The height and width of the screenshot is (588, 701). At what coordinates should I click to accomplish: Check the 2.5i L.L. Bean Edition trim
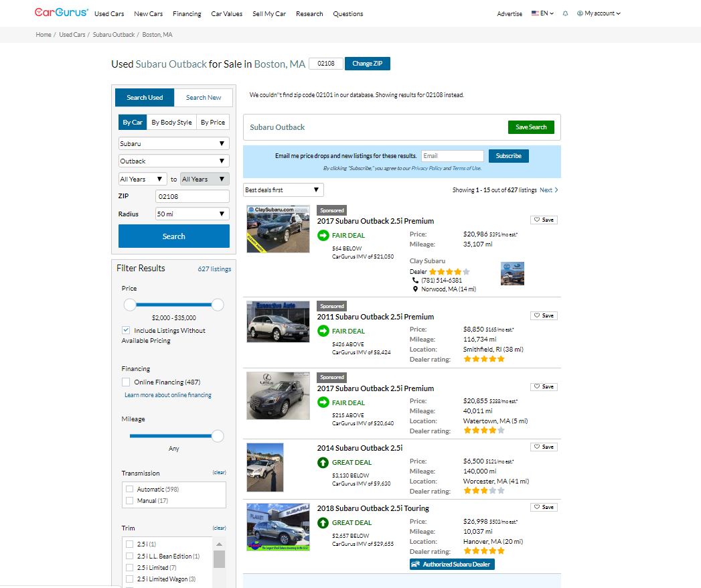[130, 556]
